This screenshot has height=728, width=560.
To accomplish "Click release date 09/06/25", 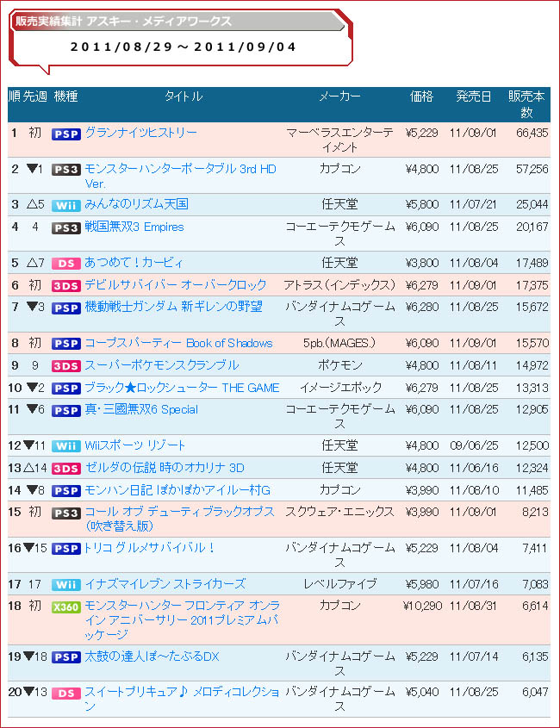I will click(x=474, y=445).
